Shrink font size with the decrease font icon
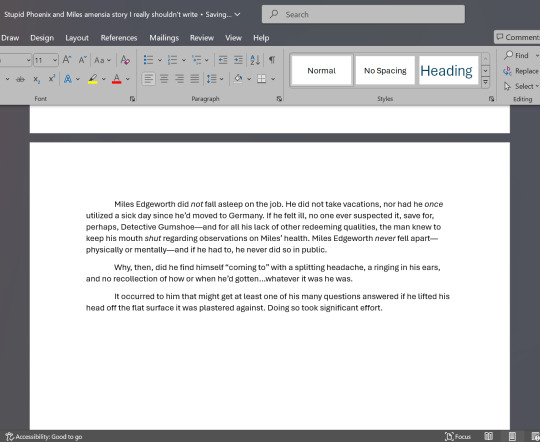Screen dimensions: 540x442 tap(82, 60)
